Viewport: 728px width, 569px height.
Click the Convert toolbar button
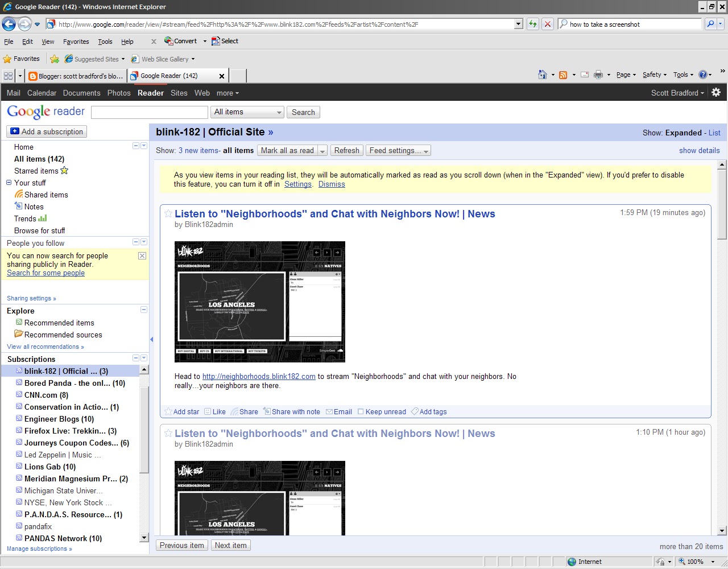[180, 41]
